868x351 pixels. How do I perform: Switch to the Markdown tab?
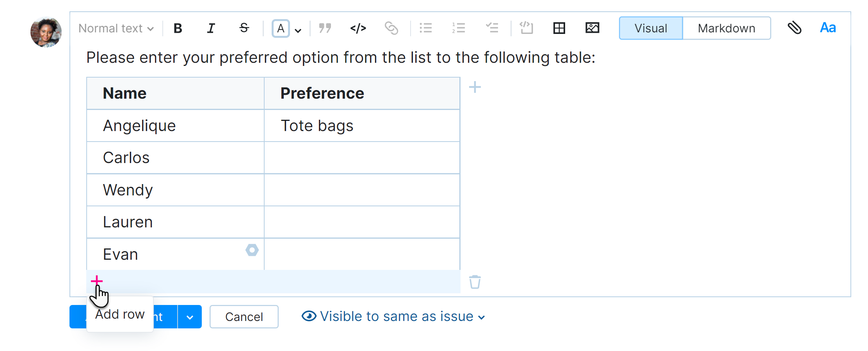726,28
